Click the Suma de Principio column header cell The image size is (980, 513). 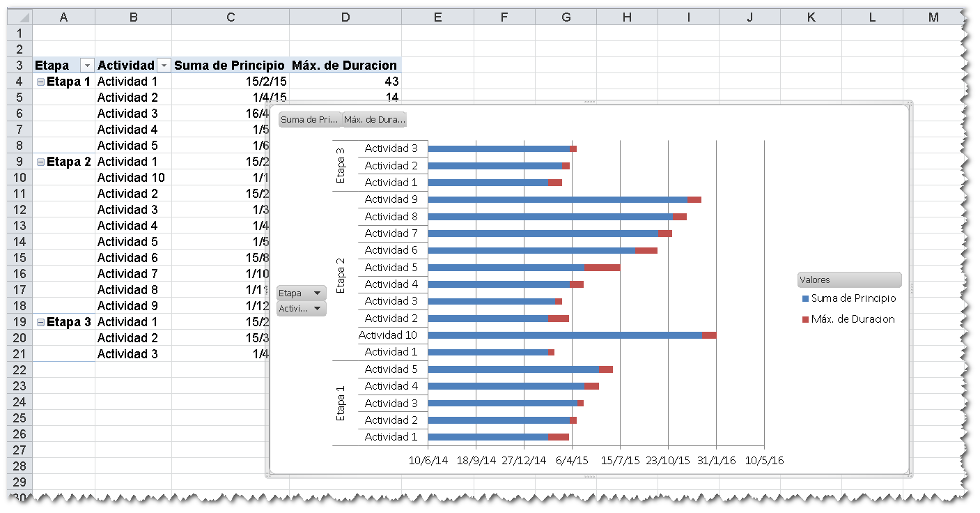(x=231, y=66)
